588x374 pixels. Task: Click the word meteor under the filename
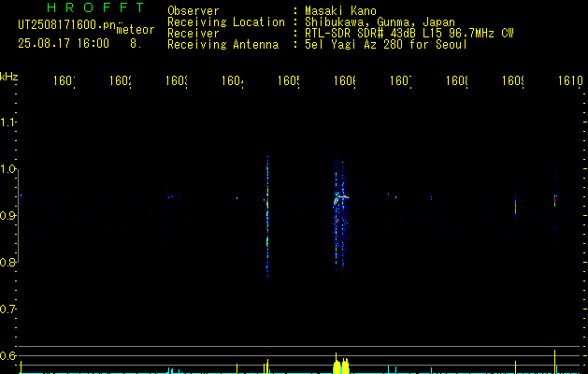point(136,30)
